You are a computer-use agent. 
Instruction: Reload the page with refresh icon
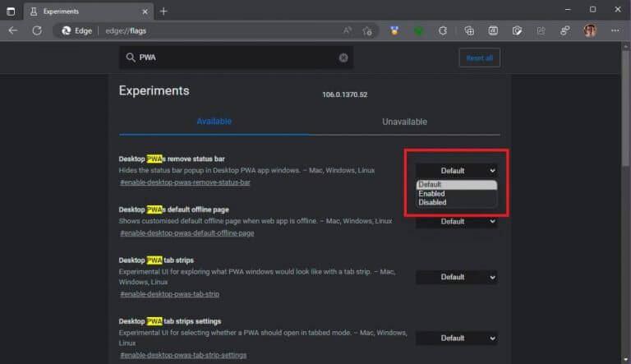coord(37,30)
